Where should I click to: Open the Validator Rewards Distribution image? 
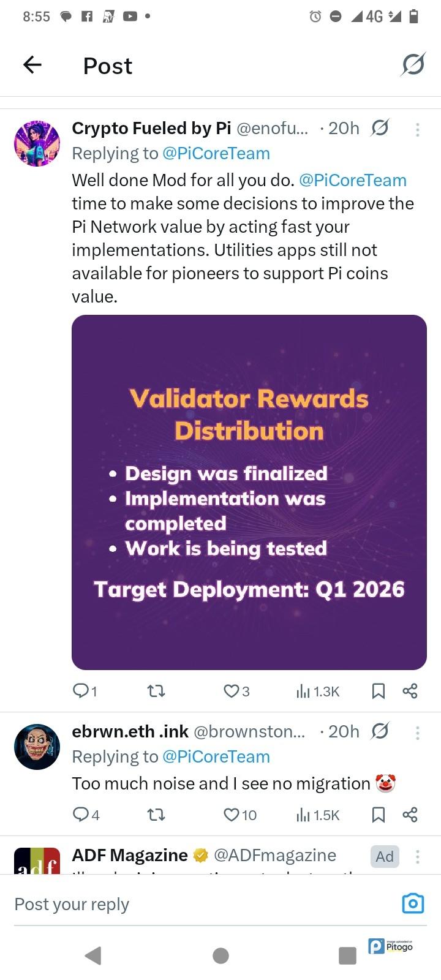[x=249, y=492]
